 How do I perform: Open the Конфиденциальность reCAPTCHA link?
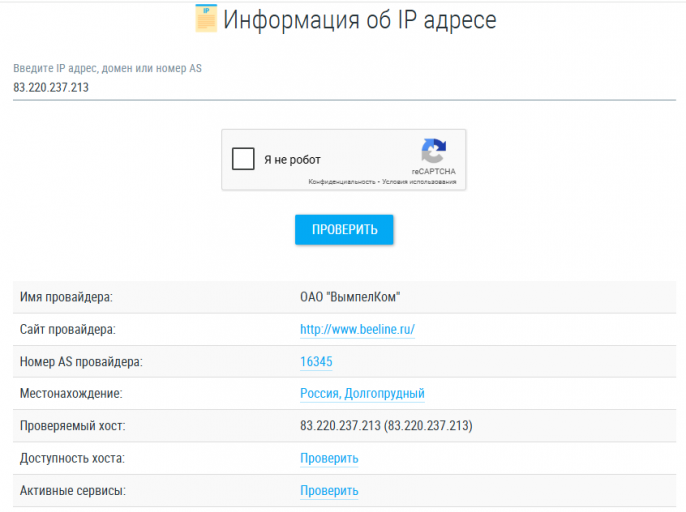point(342,182)
